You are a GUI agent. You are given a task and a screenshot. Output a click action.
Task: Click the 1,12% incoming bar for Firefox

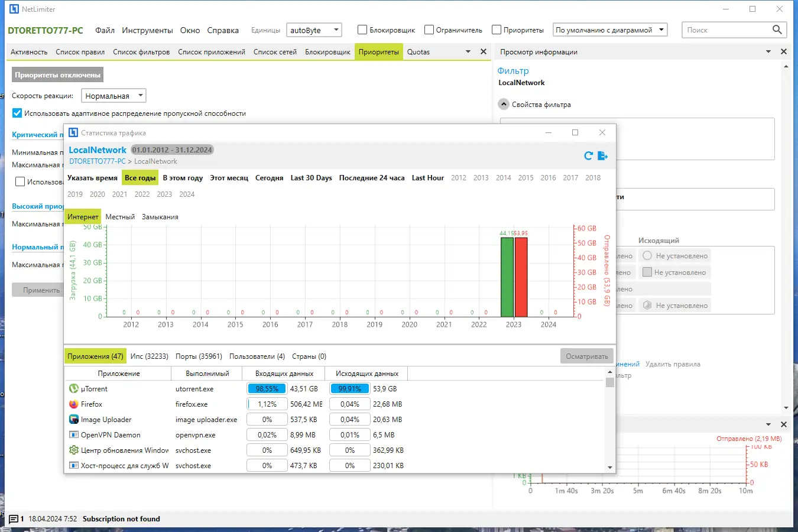click(x=267, y=404)
